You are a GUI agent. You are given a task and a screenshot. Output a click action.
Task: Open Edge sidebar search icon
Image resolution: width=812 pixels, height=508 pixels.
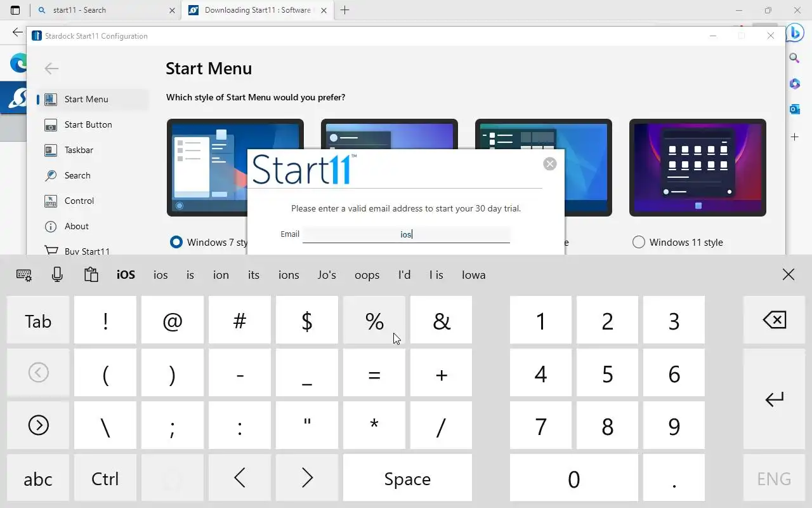[794, 58]
